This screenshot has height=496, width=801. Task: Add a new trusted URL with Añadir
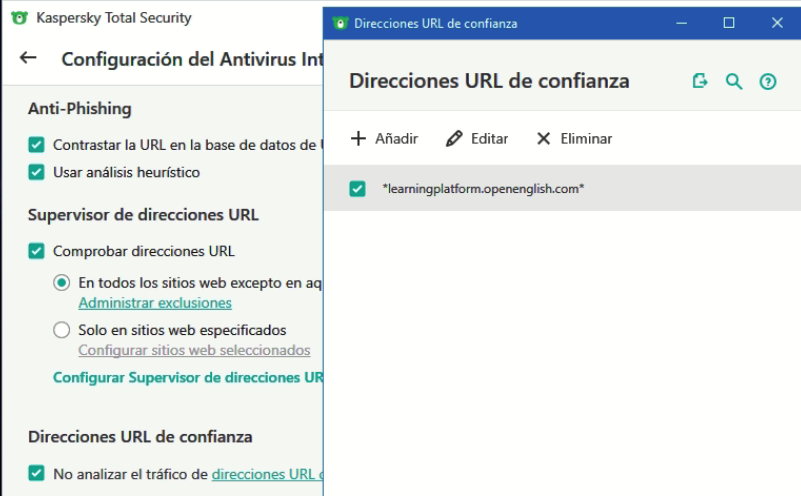coord(384,138)
